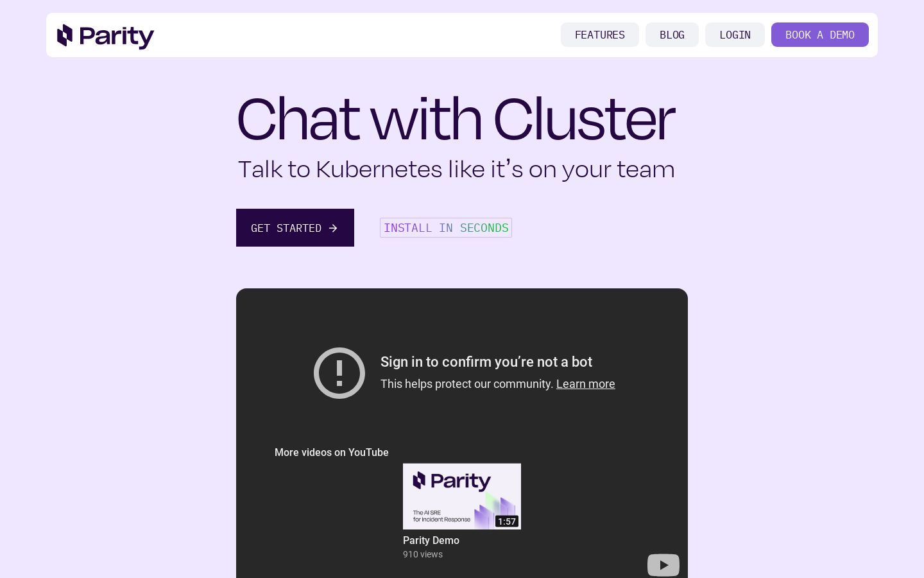Click the 1:57 duration badge

(x=507, y=521)
